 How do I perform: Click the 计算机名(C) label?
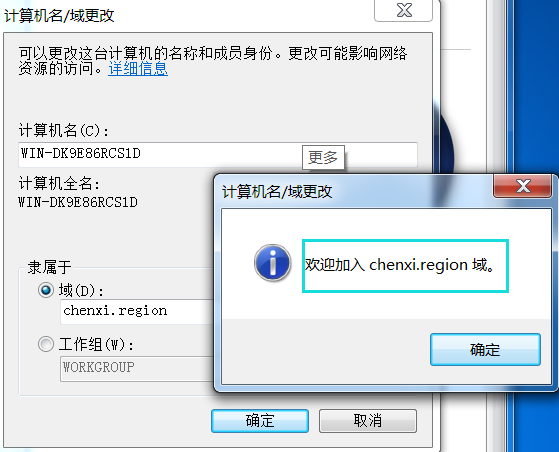tap(63, 130)
